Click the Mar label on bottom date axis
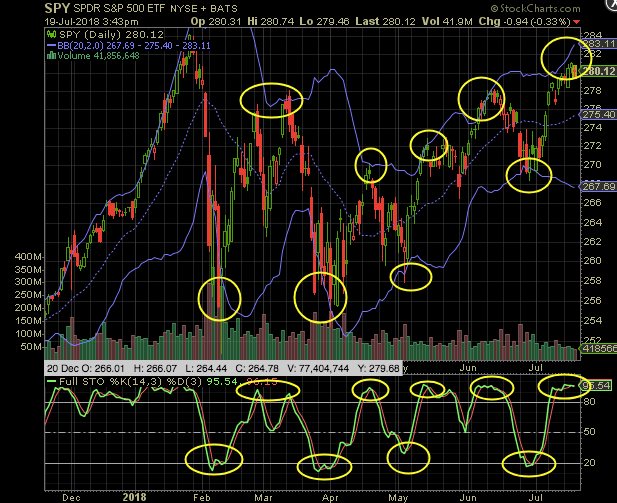The height and width of the screenshot is (503, 617). point(263,497)
